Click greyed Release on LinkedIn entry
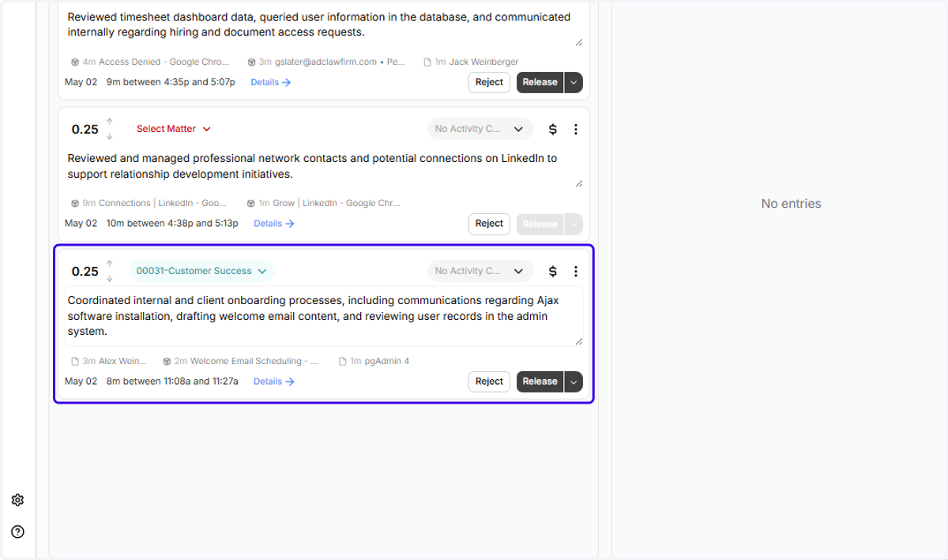 (540, 224)
